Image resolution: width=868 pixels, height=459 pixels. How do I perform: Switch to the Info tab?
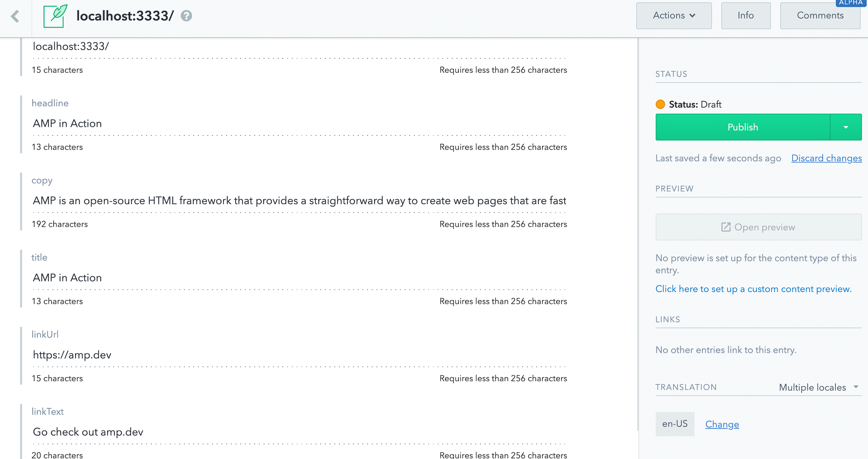tap(746, 16)
